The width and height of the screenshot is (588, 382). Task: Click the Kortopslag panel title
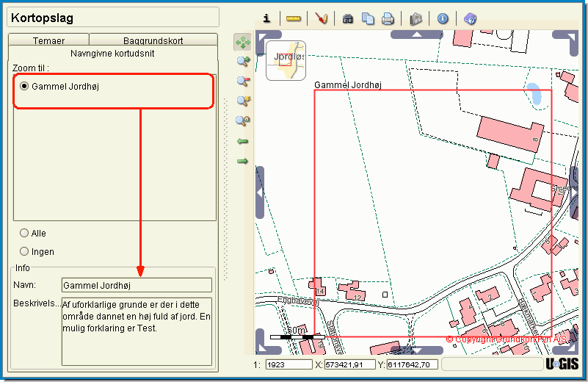(x=42, y=18)
